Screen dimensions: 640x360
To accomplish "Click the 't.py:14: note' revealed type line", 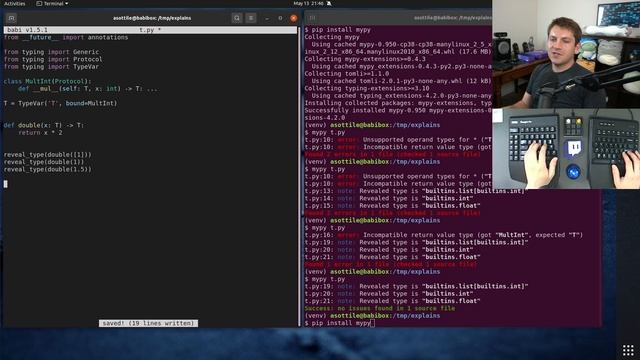I will pyautogui.click(x=389, y=198).
